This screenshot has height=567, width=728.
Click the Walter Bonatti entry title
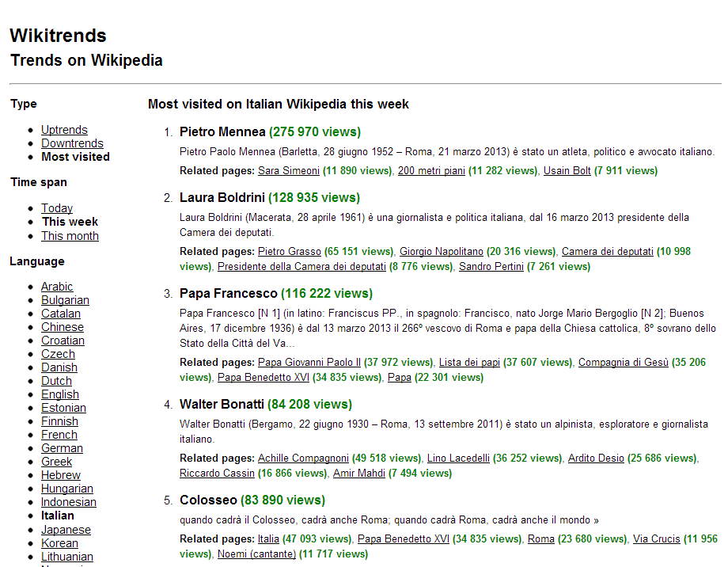point(222,404)
